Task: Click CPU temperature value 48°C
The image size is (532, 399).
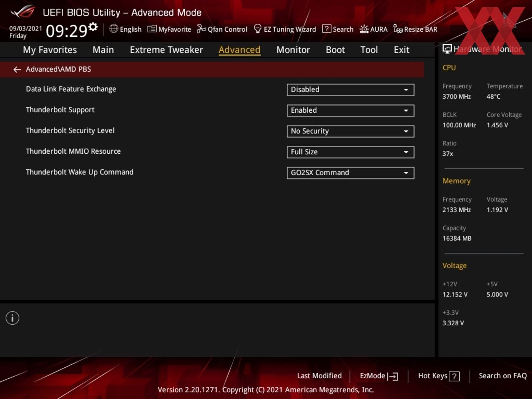Action: click(493, 96)
